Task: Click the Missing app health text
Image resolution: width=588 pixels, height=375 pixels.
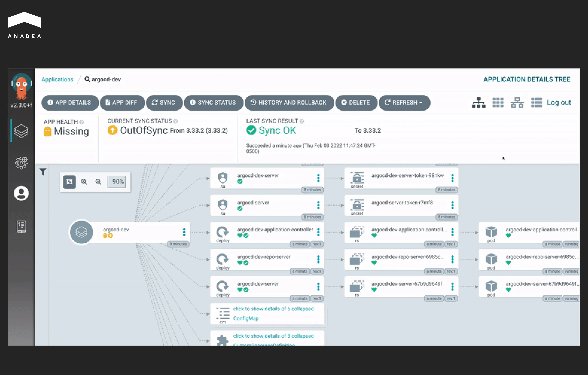Action: point(71,131)
